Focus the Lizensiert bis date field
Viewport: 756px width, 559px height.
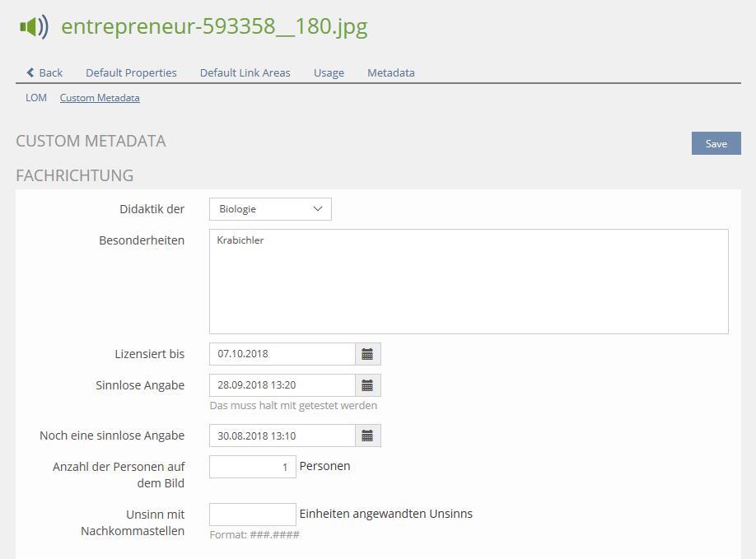pyautogui.click(x=282, y=354)
